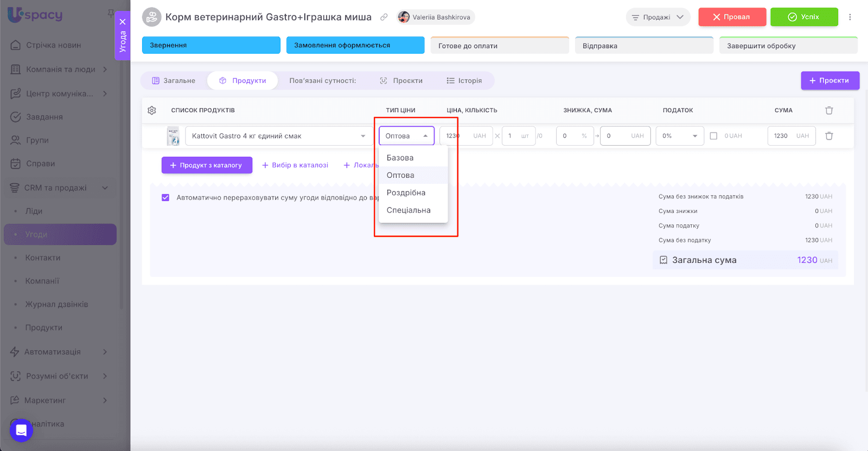The width and height of the screenshot is (868, 451).
Task: Click Valeriia Bashkirova's avatar chip
Action: (x=435, y=17)
